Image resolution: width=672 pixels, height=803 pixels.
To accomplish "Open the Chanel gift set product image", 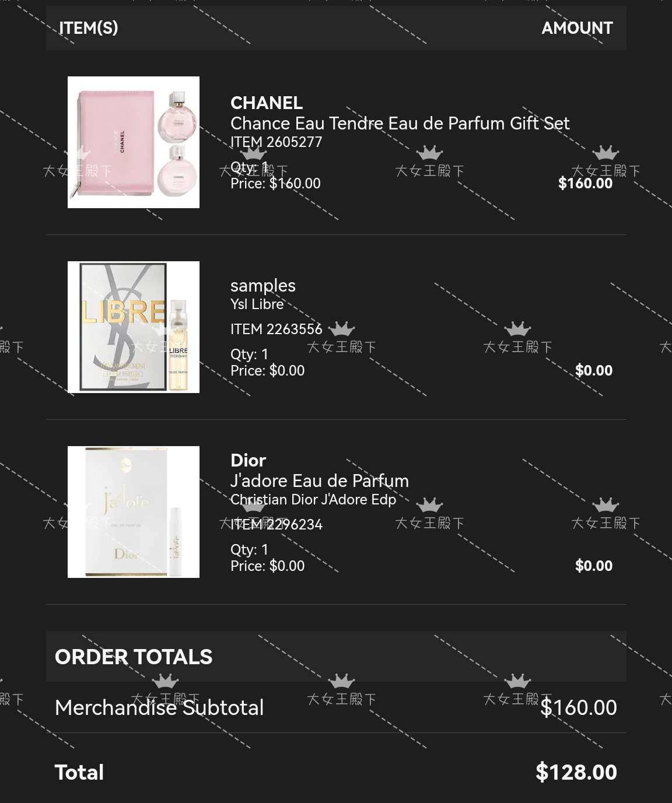I will [x=134, y=142].
